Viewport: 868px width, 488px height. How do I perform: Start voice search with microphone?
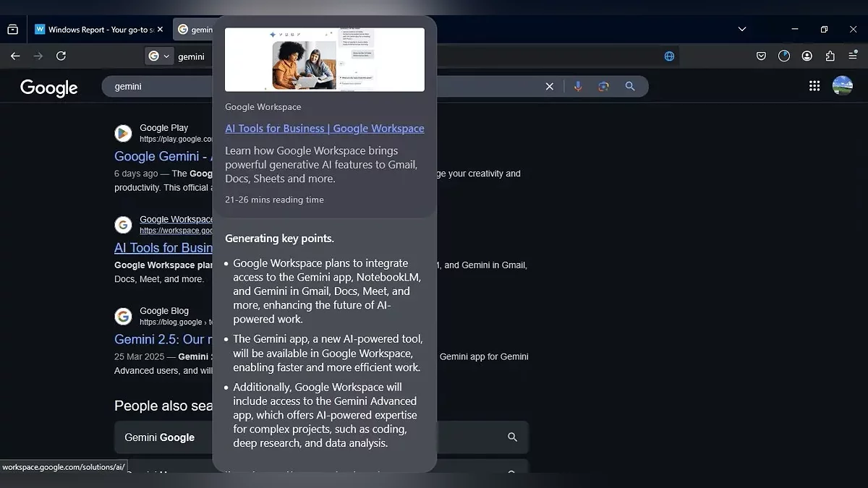(x=578, y=86)
